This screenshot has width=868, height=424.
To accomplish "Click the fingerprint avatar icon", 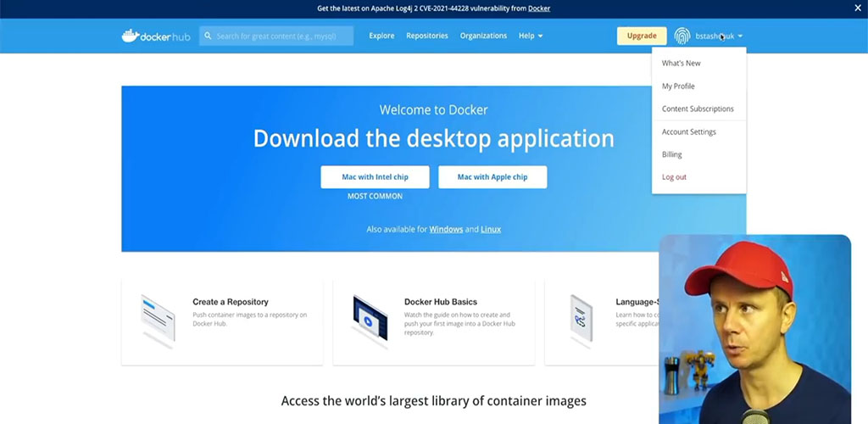I will (x=682, y=36).
